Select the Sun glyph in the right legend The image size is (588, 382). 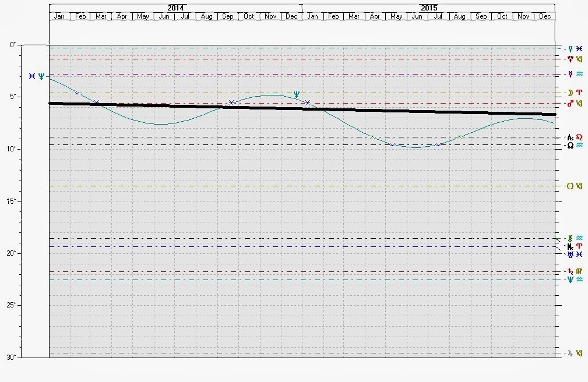click(x=571, y=186)
